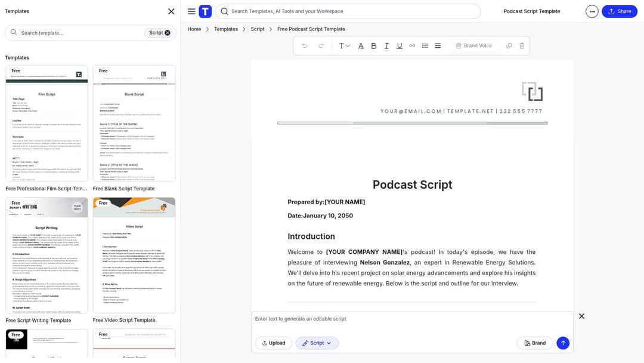Expand the Script type dropdown
Image resolution: width=644 pixels, height=363 pixels.
(x=317, y=343)
